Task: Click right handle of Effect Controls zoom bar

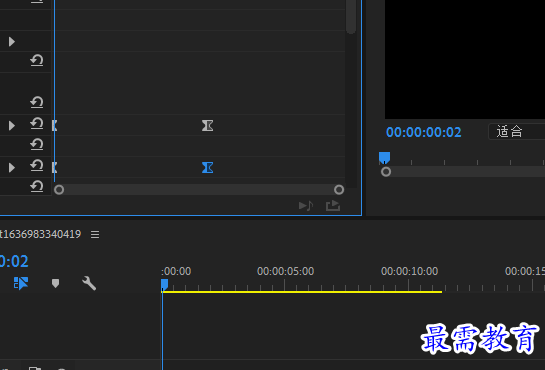Action: click(x=339, y=190)
